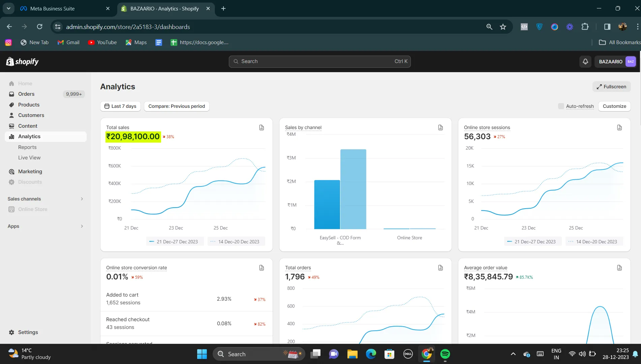Bookmark this page with star icon

click(x=503, y=27)
